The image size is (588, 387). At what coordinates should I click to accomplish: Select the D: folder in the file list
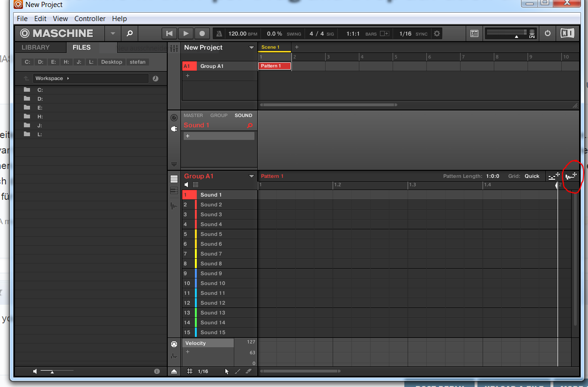pos(90,99)
